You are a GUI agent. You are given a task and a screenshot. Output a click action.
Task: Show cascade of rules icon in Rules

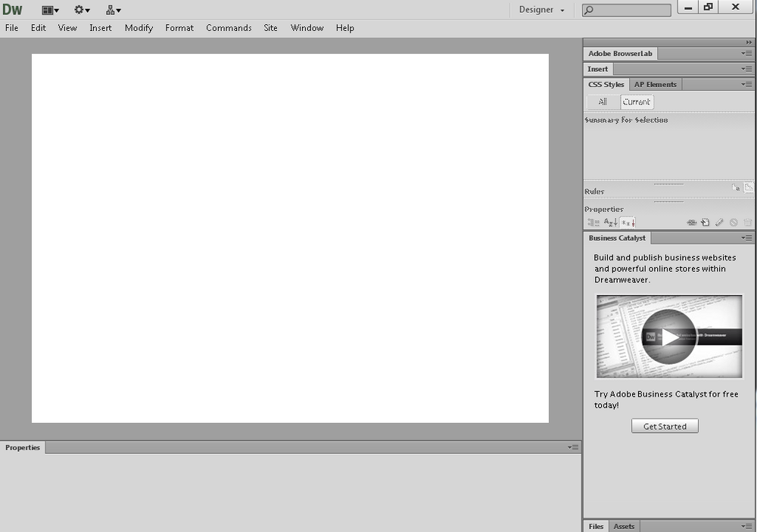[749, 188]
